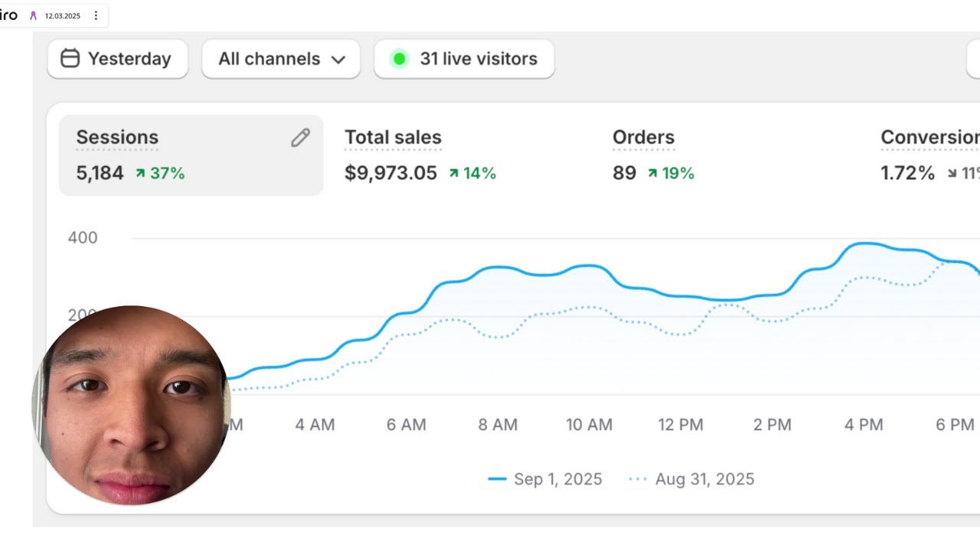Select the Sessions metric heading
The height and width of the screenshot is (551, 980).
(x=117, y=138)
